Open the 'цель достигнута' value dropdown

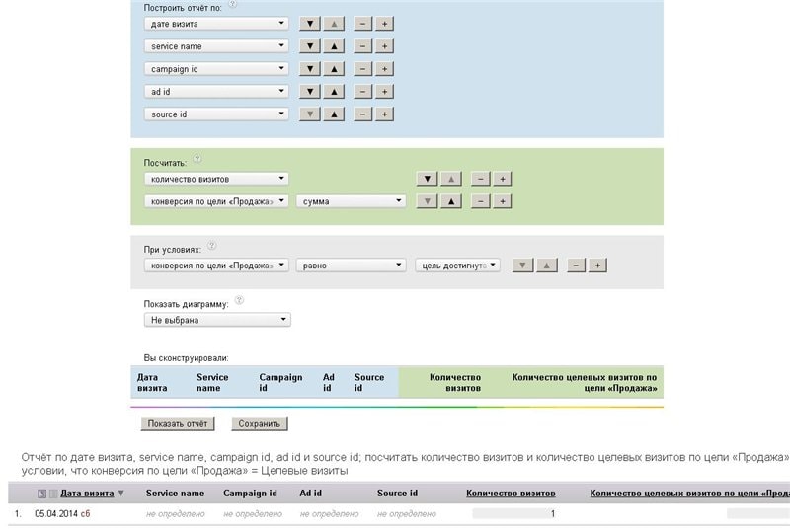458,265
